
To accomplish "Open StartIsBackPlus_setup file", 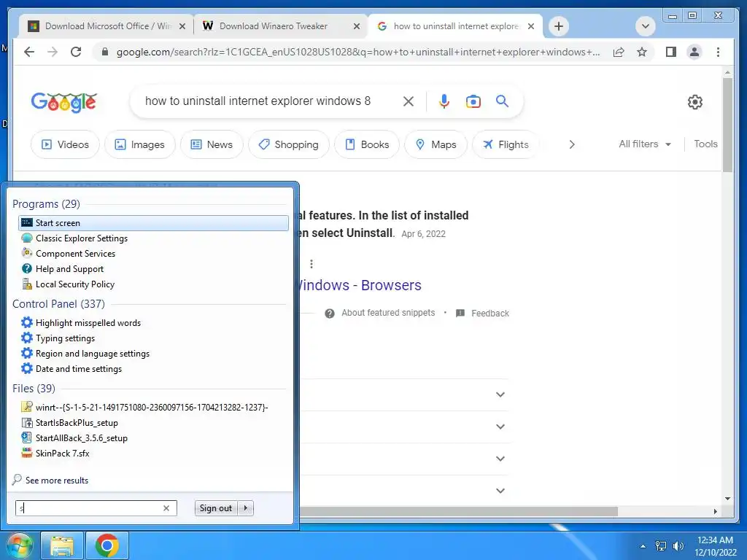I will point(77,422).
